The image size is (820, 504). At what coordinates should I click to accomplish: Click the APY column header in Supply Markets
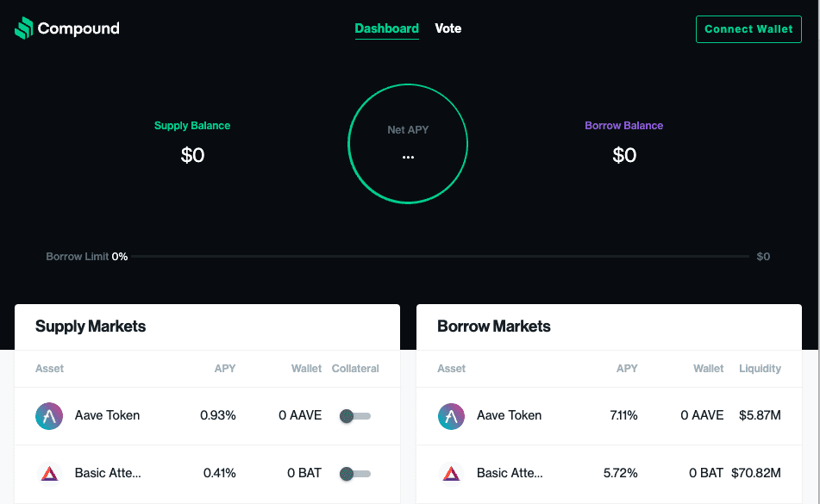pyautogui.click(x=224, y=369)
